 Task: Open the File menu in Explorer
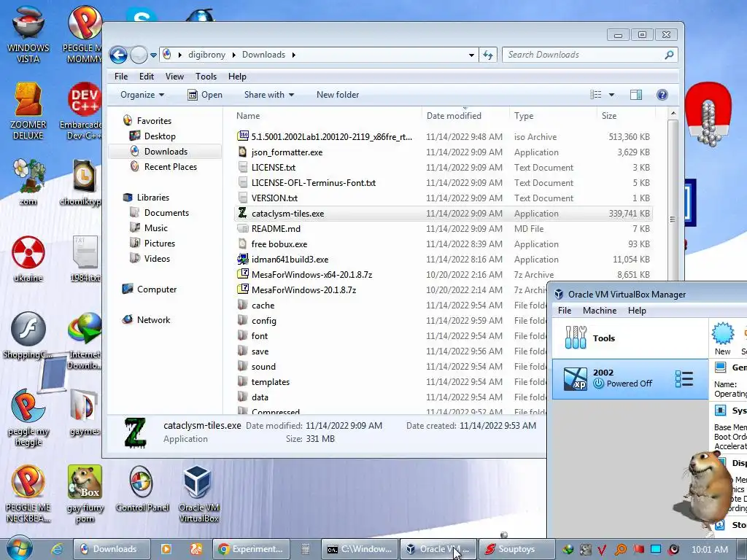[x=121, y=76]
